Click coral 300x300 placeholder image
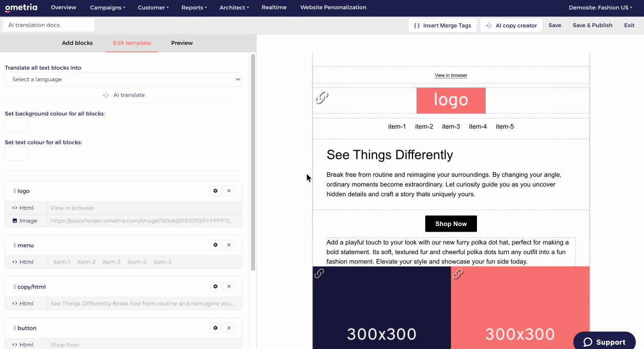 (520, 307)
